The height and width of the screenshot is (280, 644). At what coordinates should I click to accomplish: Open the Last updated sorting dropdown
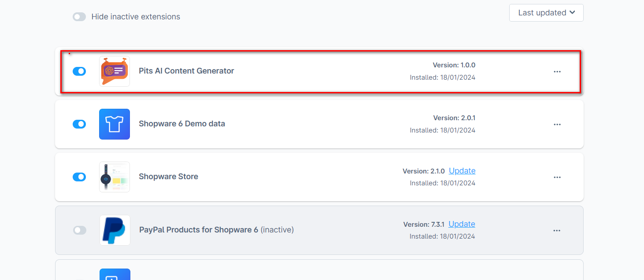coord(546,13)
